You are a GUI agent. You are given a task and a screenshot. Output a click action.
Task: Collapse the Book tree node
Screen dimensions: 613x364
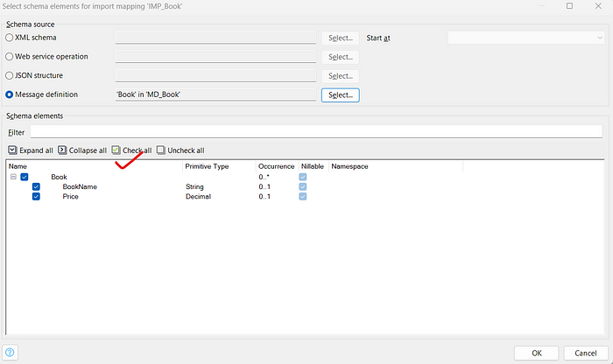point(13,177)
